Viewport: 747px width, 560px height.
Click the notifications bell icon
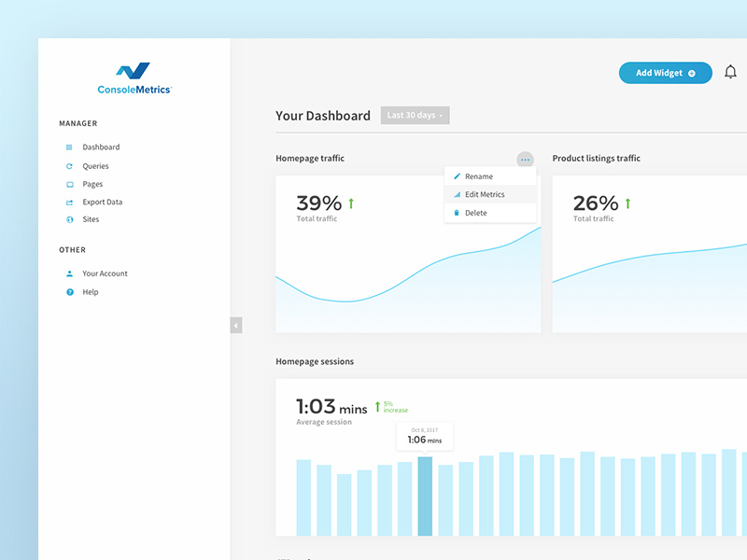coord(730,73)
